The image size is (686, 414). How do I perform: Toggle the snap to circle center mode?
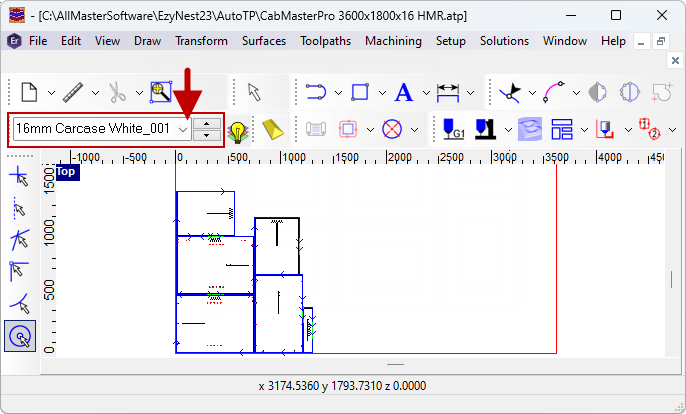[x=18, y=338]
